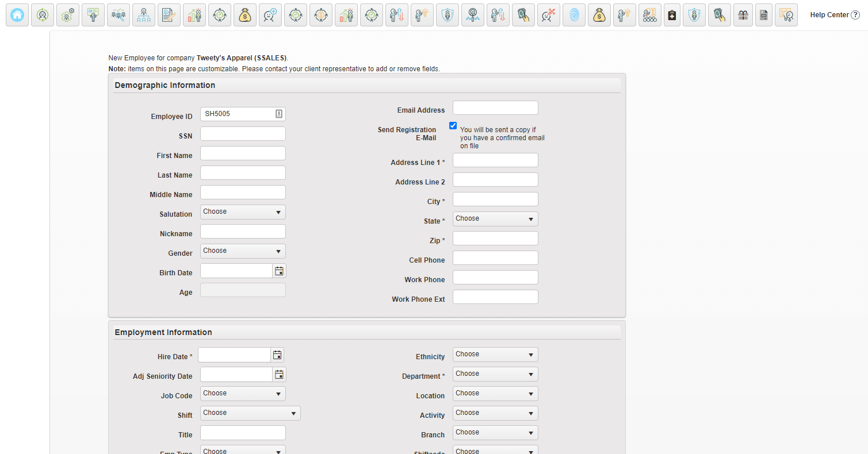This screenshot has width=868, height=454.
Task: Click into the First Name field
Action: 243,153
